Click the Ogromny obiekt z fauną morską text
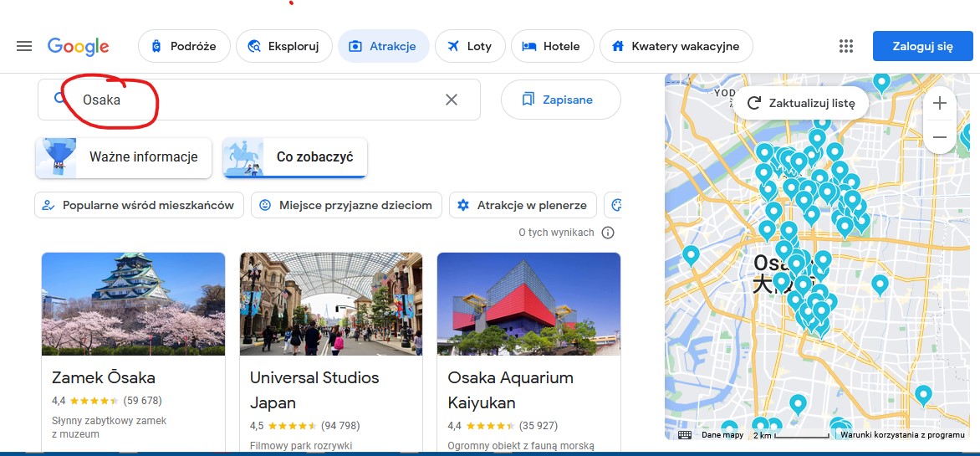Image resolution: width=980 pixels, height=456 pixels. [x=521, y=446]
